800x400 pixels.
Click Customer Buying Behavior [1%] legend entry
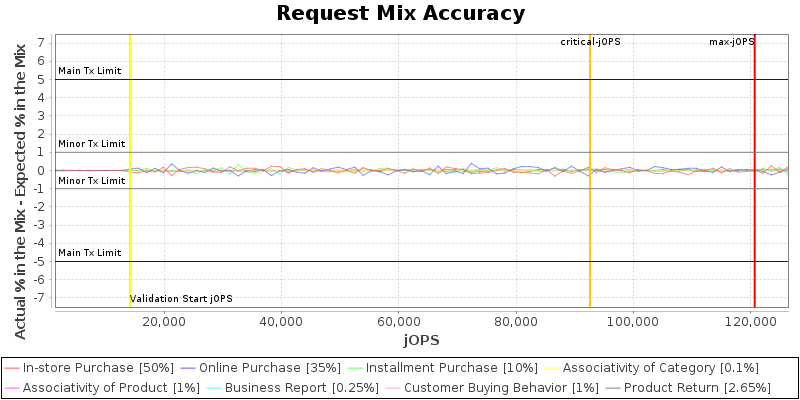point(483,387)
